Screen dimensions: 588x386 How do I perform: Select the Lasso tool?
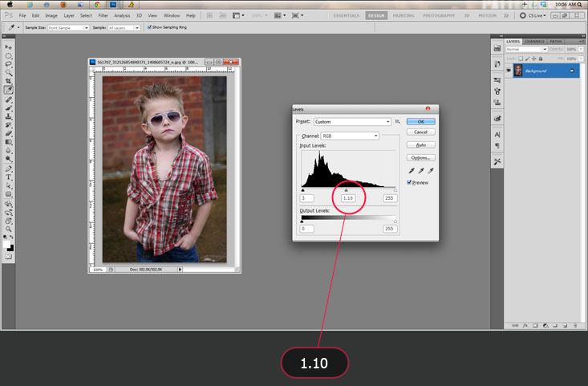click(8, 64)
